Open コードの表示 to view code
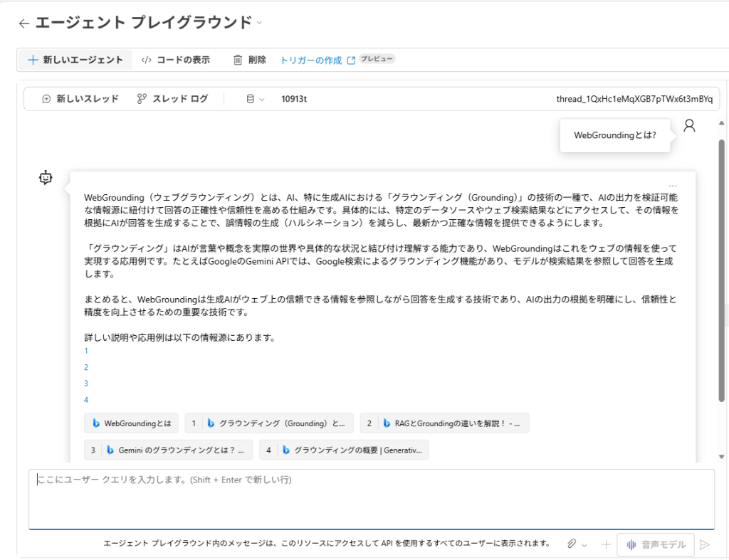Viewport: 729px width, 560px height. tap(175, 60)
